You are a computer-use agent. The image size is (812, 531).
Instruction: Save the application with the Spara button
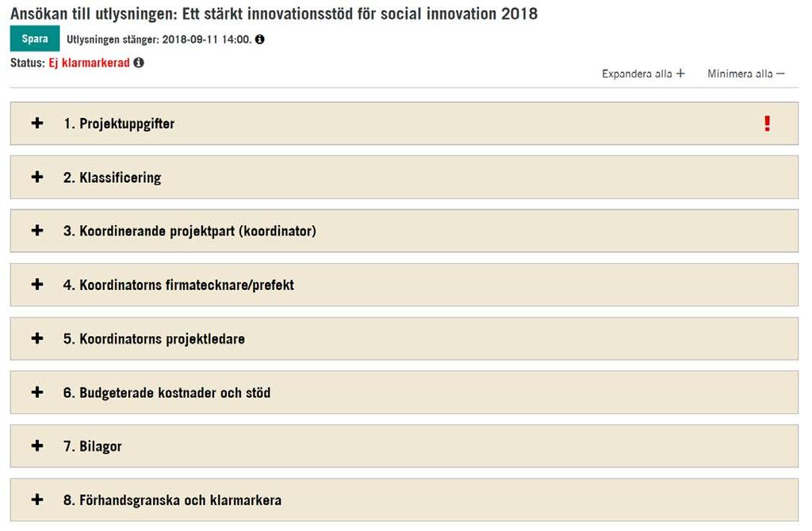(x=35, y=39)
